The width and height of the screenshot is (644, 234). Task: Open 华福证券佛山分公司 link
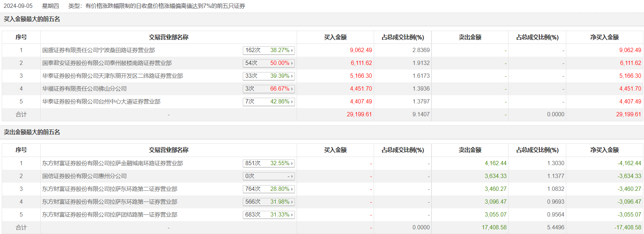pyautogui.click(x=85, y=89)
